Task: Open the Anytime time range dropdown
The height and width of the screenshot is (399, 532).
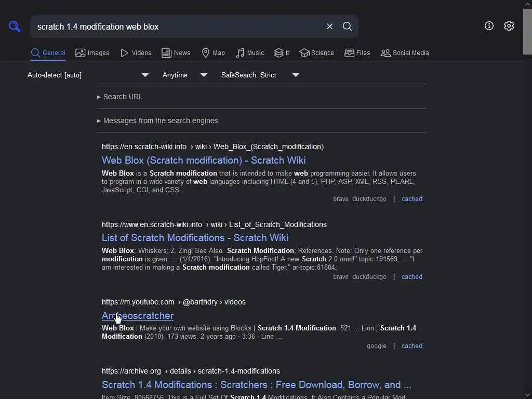Action: [185, 75]
